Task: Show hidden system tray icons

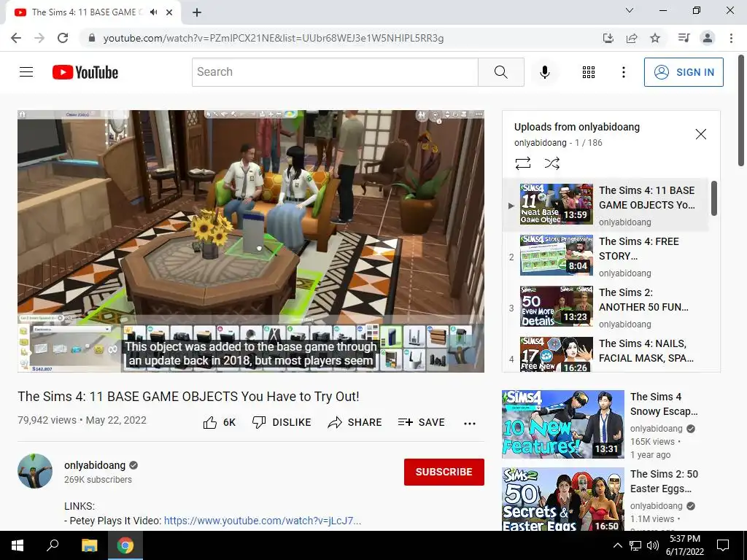Action: (617, 545)
